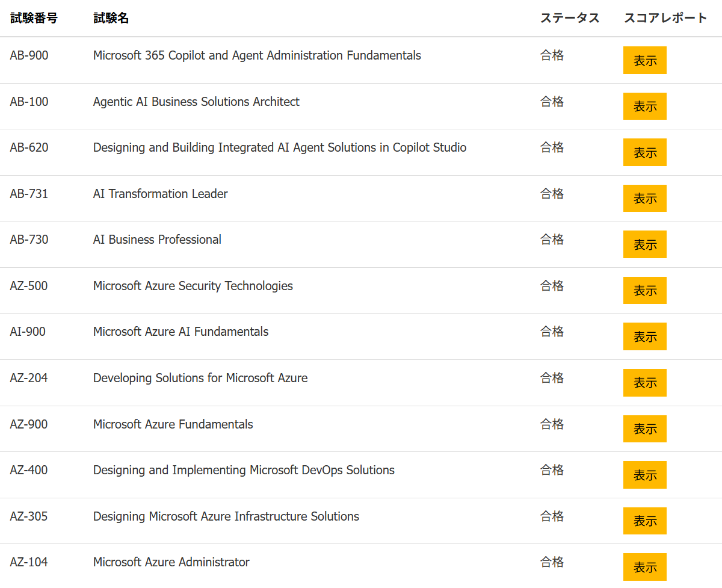722x588 pixels.
Task: Click 表示 button for AB-900 exam
Action: pyautogui.click(x=645, y=60)
